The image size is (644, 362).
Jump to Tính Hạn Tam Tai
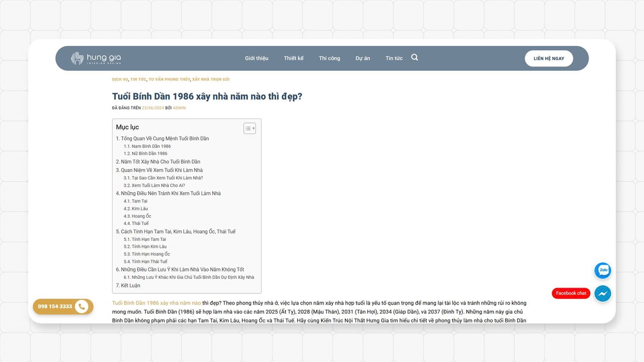click(145, 239)
